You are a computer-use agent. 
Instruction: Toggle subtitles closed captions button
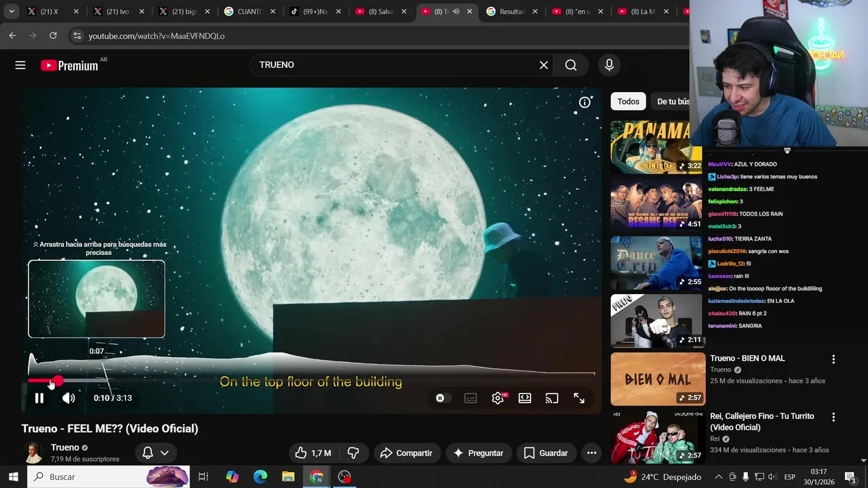[x=471, y=399]
